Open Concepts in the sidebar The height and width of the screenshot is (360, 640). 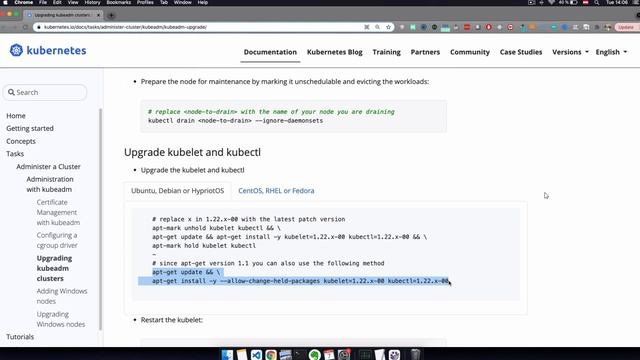(21, 141)
